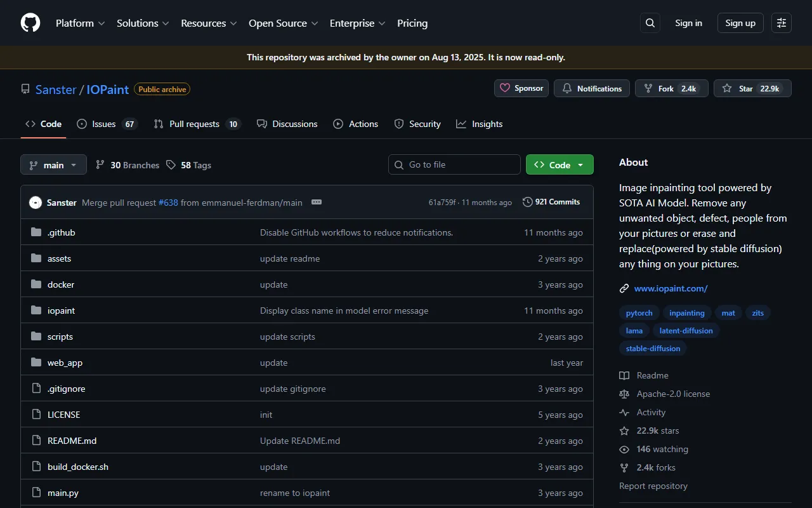Open the main branch dropdown
Viewport: 812px width, 508px height.
coord(53,164)
